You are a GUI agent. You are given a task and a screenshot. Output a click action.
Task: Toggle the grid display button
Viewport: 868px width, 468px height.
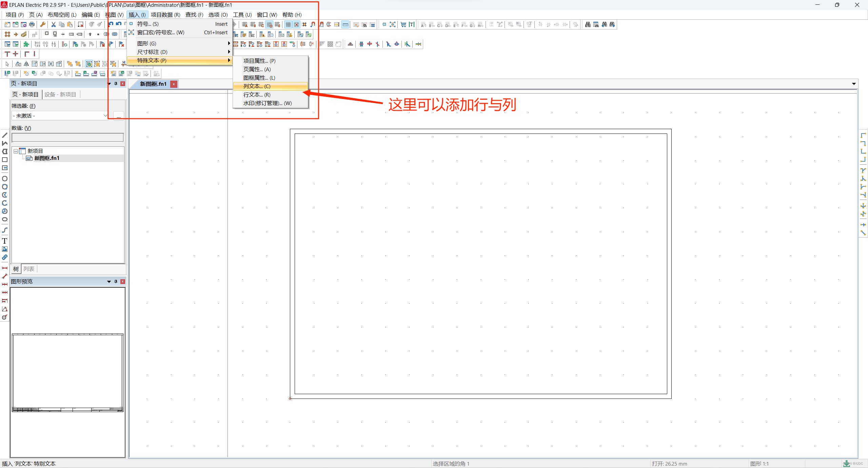tap(288, 24)
